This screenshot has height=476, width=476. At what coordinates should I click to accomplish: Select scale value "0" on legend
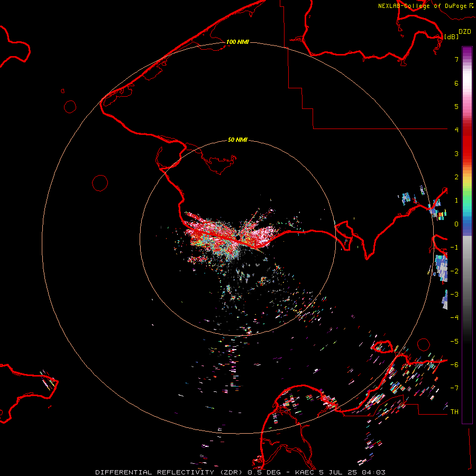tap(456, 224)
